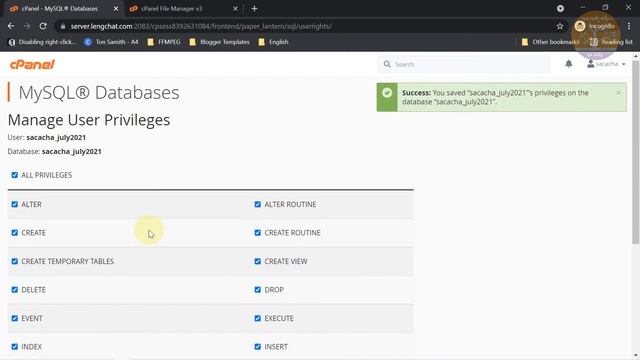Expand the sacacha user dropdown
The image size is (640, 360).
(606, 64)
